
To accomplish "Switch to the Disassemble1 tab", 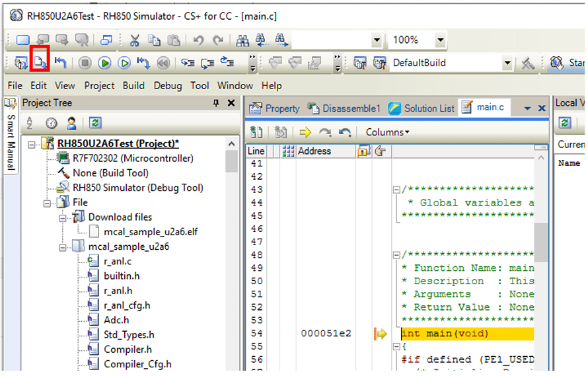I will pos(345,108).
